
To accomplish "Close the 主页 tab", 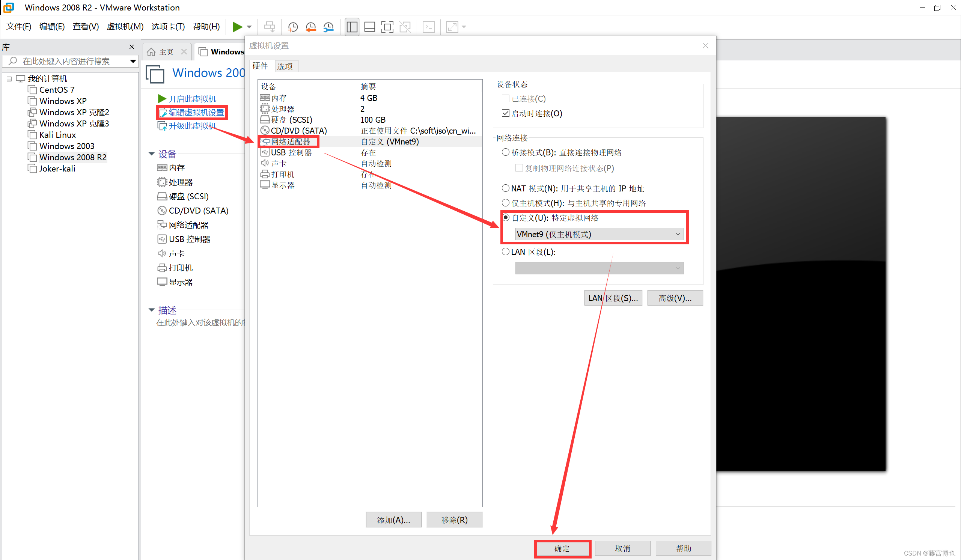I will point(184,51).
